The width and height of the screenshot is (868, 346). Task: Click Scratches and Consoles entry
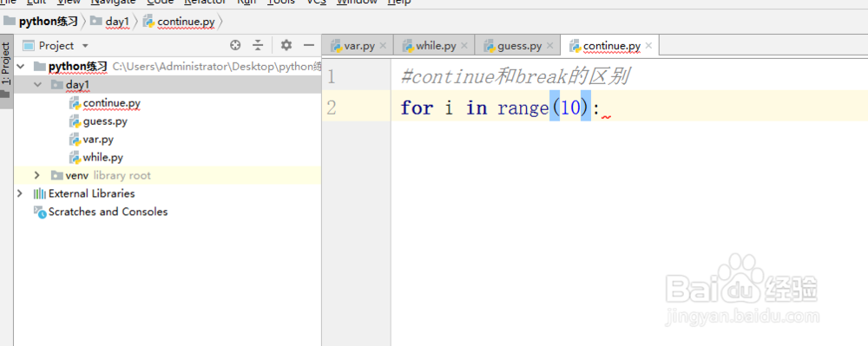point(108,212)
